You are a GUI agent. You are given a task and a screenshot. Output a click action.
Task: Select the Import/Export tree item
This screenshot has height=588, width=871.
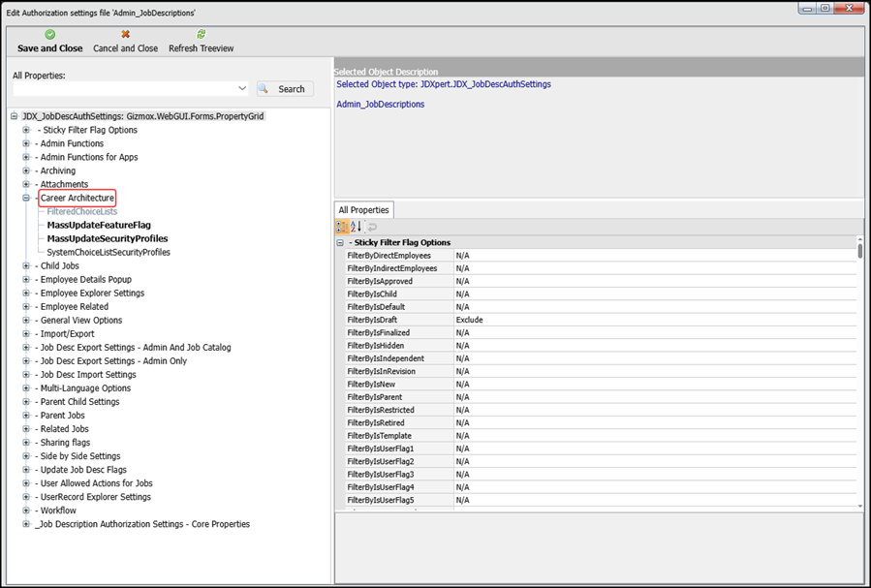(x=67, y=333)
